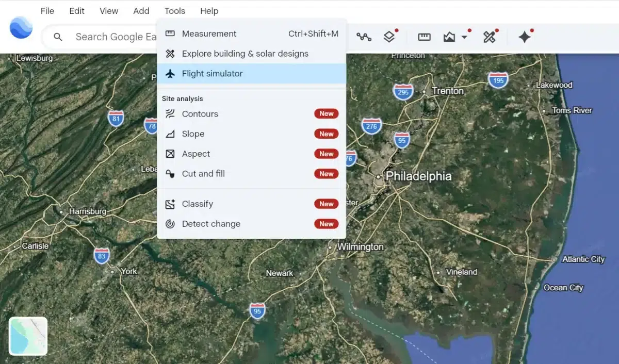This screenshot has height=364, width=619.
Task: Select the Contours site analysis option
Action: point(252,114)
